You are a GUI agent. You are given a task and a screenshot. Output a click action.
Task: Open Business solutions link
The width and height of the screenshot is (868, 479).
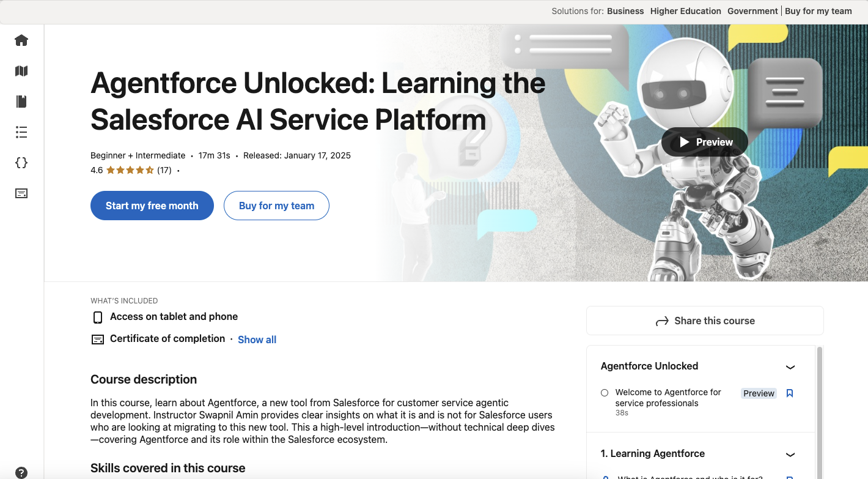[x=625, y=11]
